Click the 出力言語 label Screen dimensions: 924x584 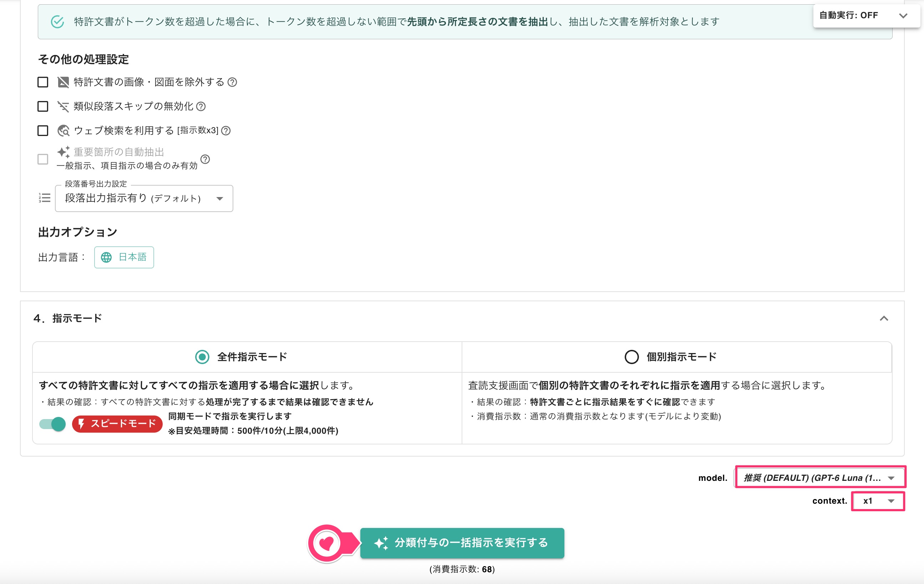point(61,257)
